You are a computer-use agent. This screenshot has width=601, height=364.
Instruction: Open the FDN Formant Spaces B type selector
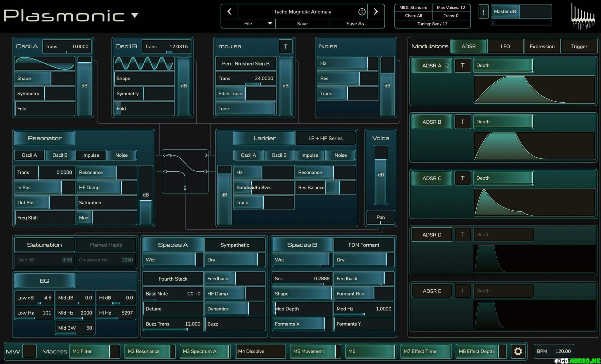(x=364, y=245)
